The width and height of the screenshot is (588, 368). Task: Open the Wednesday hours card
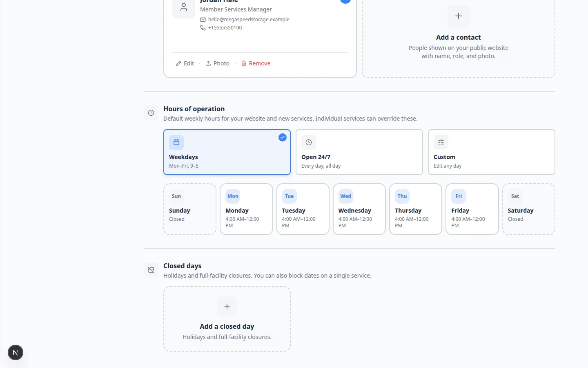pos(359,209)
